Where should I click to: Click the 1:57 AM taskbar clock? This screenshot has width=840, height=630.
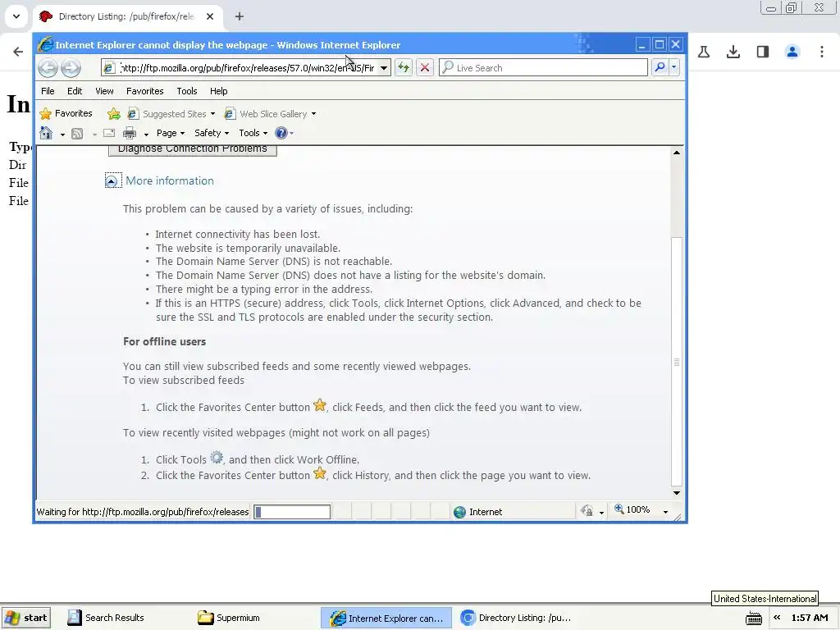pos(810,618)
